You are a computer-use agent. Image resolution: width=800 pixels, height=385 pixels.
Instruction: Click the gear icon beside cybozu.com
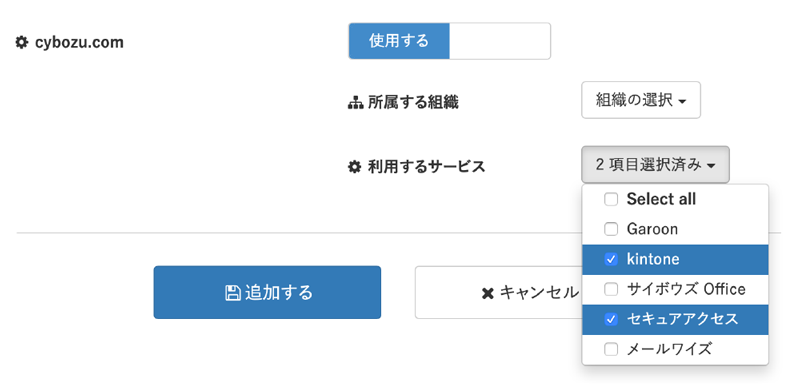coord(21,42)
